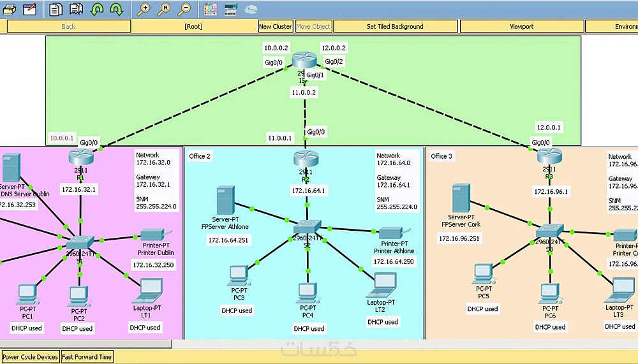Click the [Root] navigation label
Image resolution: width=638 pixels, height=364 pixels.
coord(193,26)
